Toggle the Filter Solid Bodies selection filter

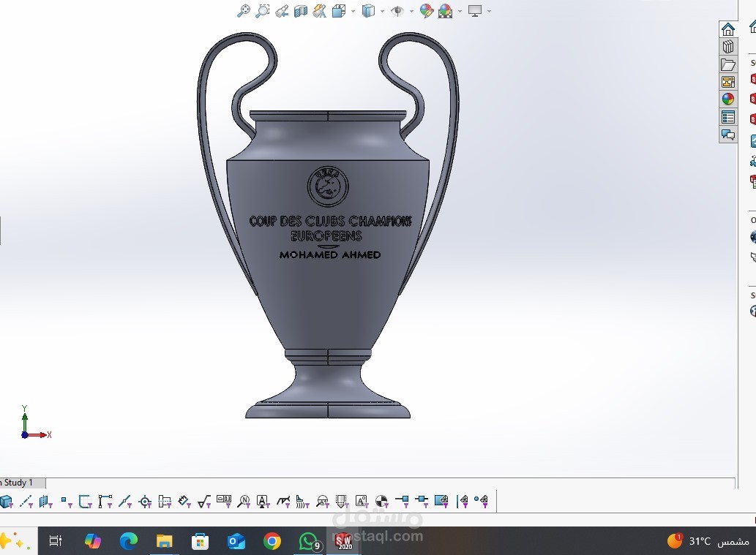pos(7,502)
